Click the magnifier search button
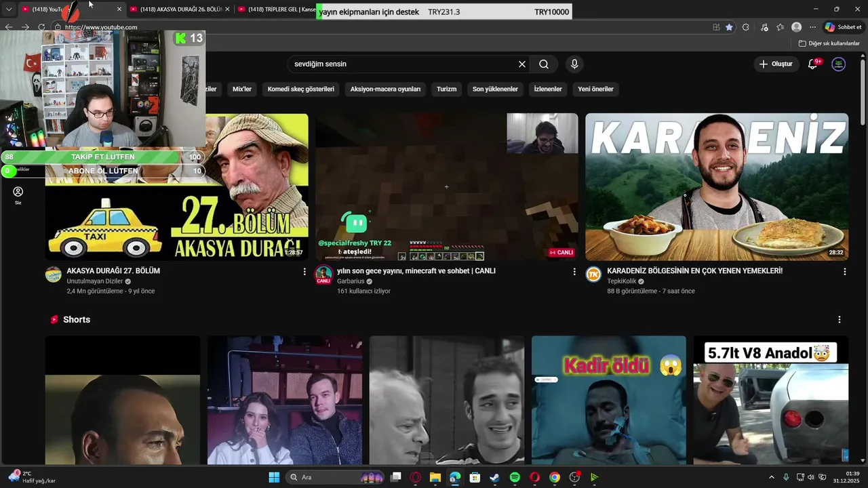868x488 pixels. [544, 64]
